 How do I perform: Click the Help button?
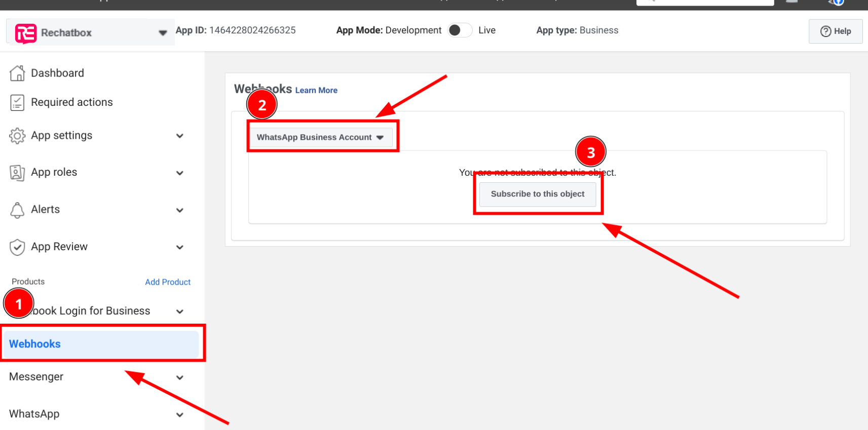[836, 31]
